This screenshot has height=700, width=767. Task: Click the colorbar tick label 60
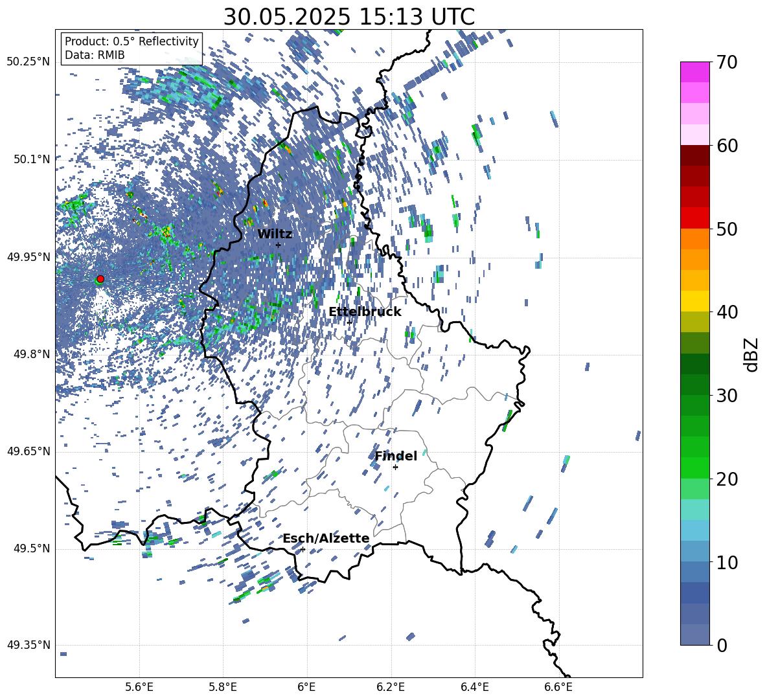[727, 146]
